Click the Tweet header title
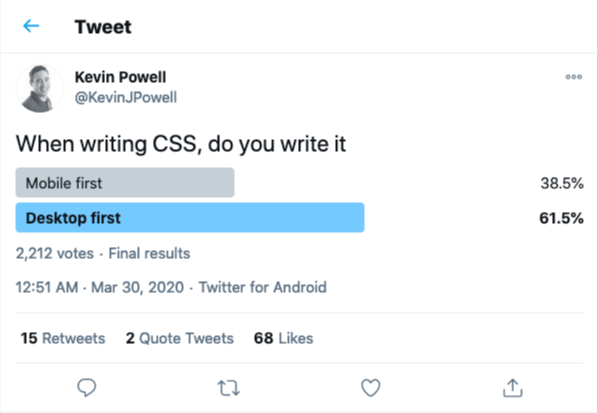This screenshot has width=597, height=413. 103,27
